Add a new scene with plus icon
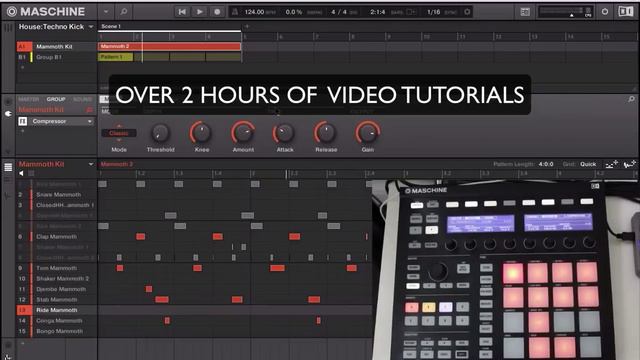640x360 pixels. pyautogui.click(x=247, y=27)
